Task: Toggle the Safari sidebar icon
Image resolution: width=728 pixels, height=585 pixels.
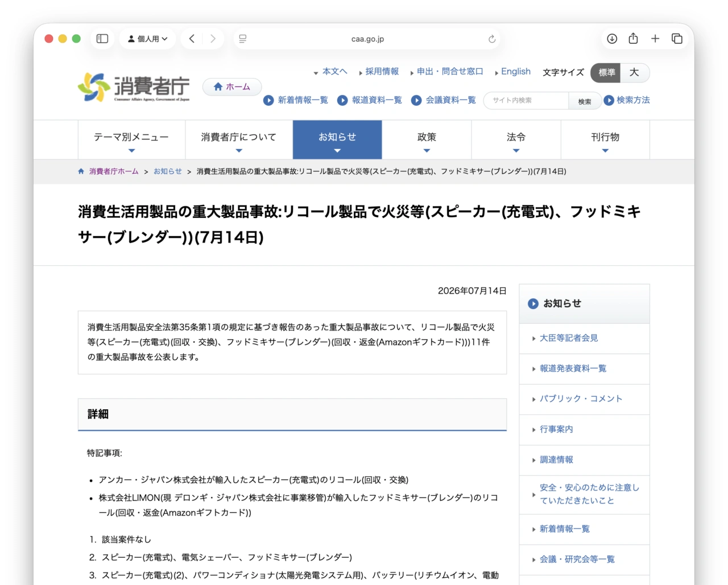Action: tap(102, 39)
